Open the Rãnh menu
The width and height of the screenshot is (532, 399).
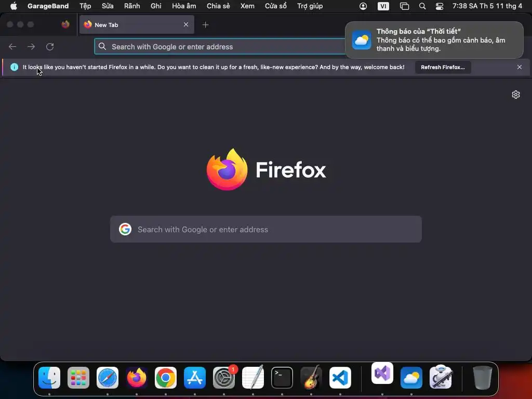(x=132, y=6)
